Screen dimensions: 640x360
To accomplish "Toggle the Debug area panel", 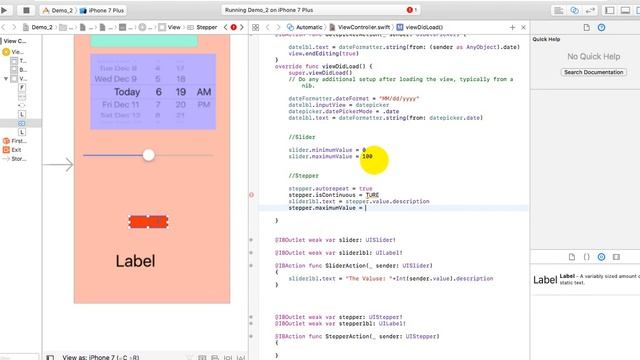I will (625, 11).
